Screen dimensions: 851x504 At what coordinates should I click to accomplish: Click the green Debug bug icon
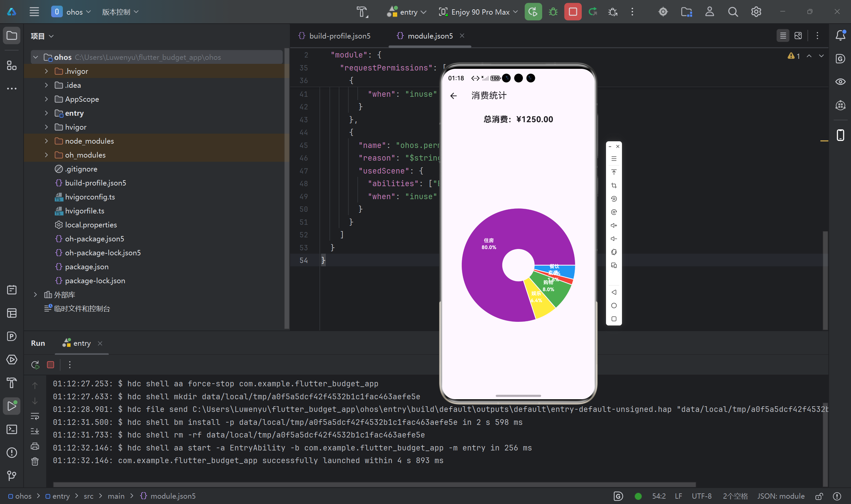[x=553, y=12]
